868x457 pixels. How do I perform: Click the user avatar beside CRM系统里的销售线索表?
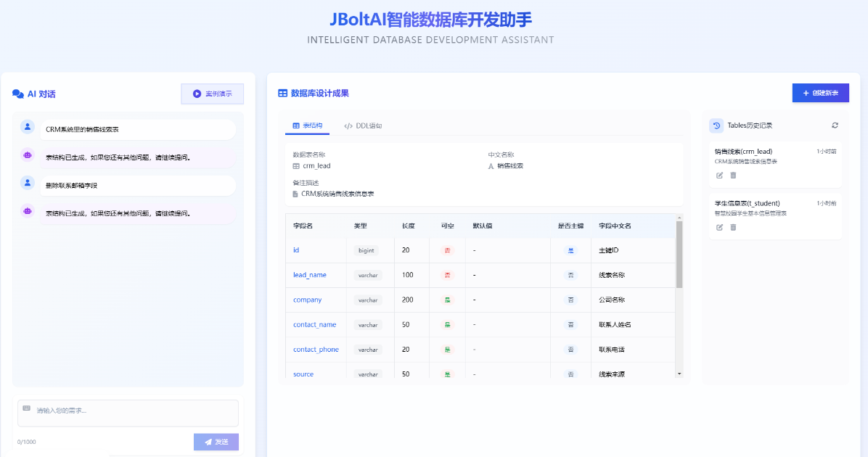click(x=27, y=127)
